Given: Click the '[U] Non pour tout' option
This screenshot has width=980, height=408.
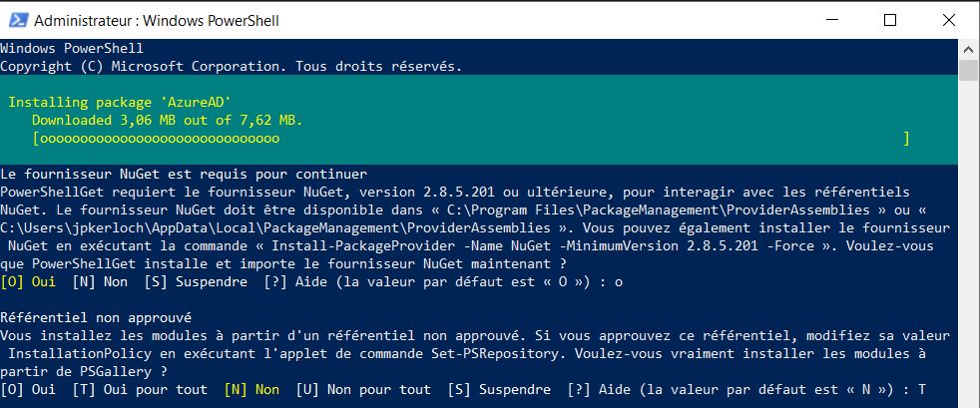Looking at the screenshot, I should 364,389.
